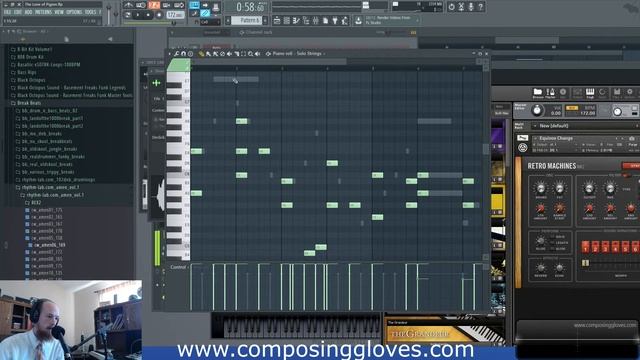Click the undo history icon
This screenshot has height=360, width=640.
pyautogui.click(x=451, y=7)
